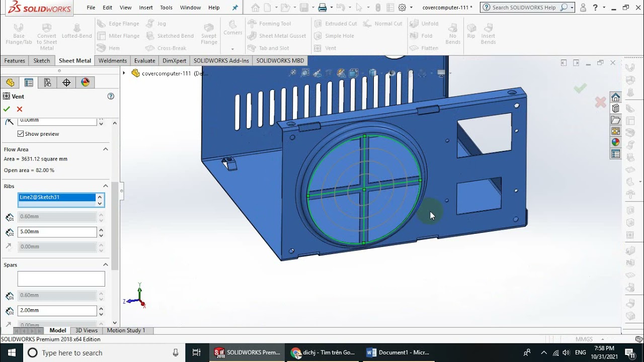Open Design Library task pane icon
Image resolution: width=644 pixels, height=362 pixels.
[x=616, y=109]
